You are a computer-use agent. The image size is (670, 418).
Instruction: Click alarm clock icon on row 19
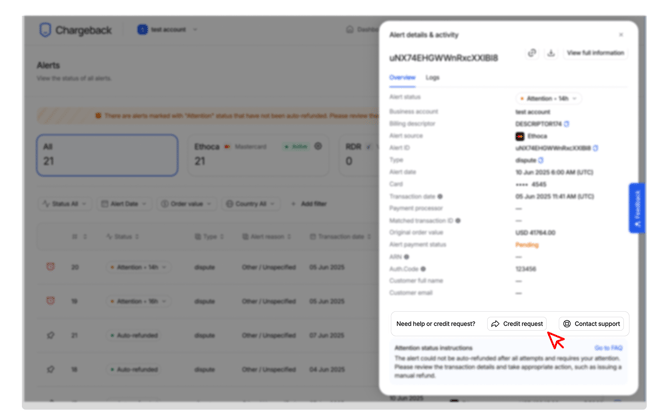pos(50,301)
